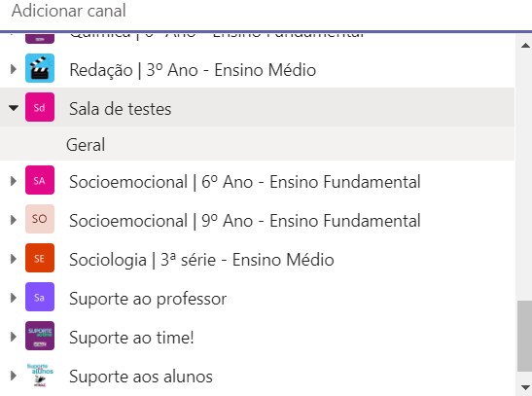Select the Geral channel
The image size is (532, 396).
coord(257,145)
